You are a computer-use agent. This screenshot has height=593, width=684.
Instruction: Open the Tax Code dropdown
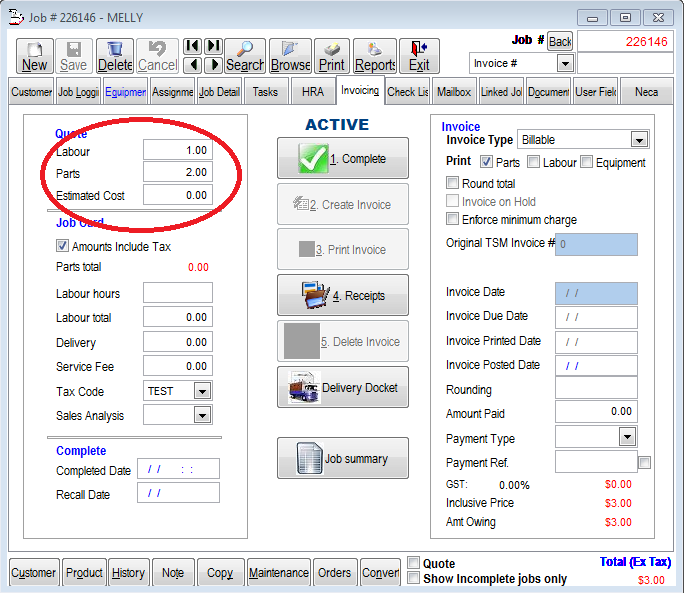(202, 391)
